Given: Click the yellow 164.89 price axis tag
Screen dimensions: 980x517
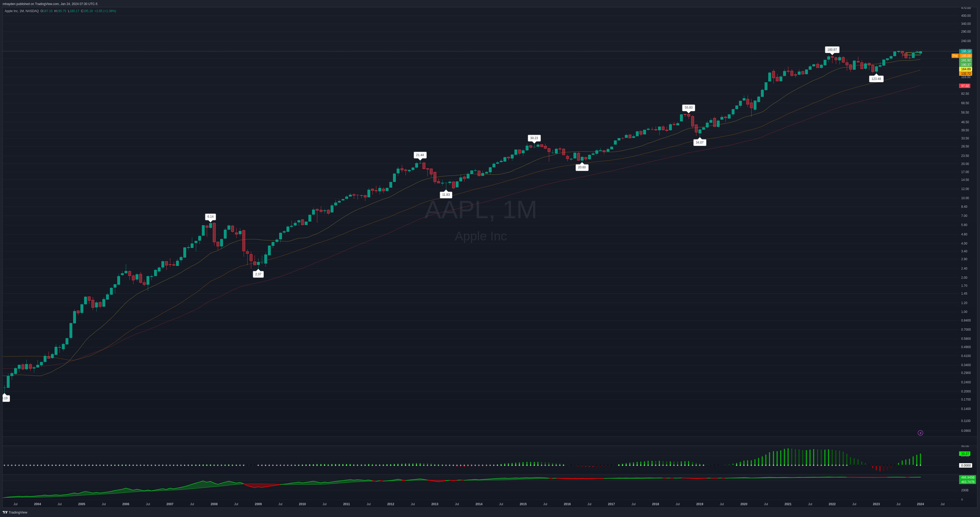Looking at the screenshot, I should pyautogui.click(x=965, y=69).
